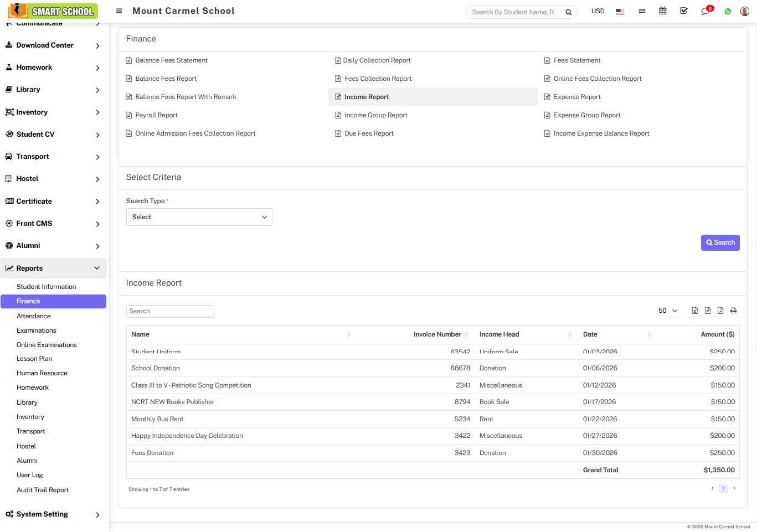Open the Expense Group Report link
Screen dimensions: 757x532
587,115
